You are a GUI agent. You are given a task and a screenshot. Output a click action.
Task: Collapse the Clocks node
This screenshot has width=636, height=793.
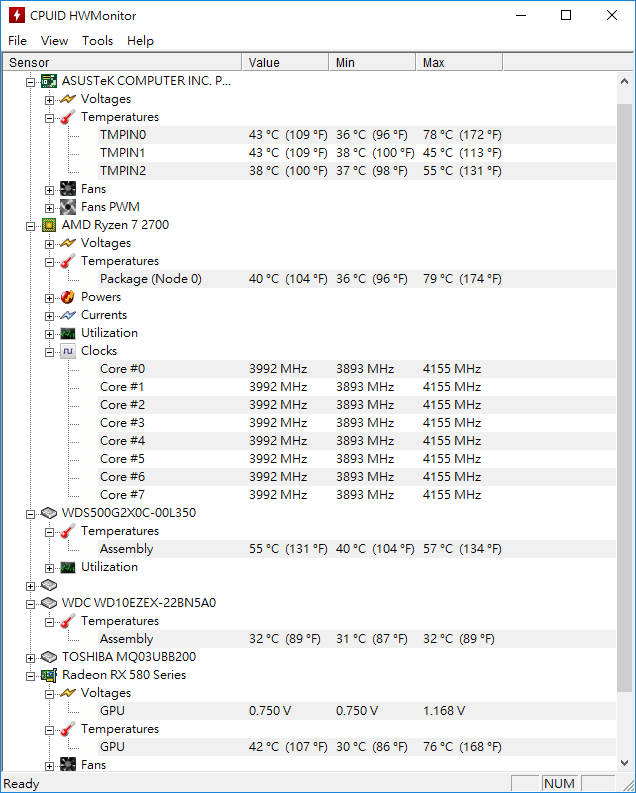pyautogui.click(x=49, y=352)
